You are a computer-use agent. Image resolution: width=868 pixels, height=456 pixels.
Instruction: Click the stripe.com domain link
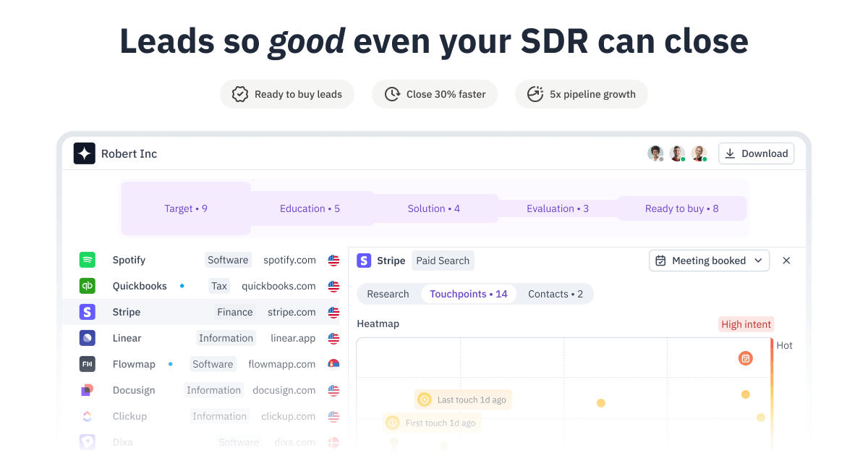[x=292, y=312]
